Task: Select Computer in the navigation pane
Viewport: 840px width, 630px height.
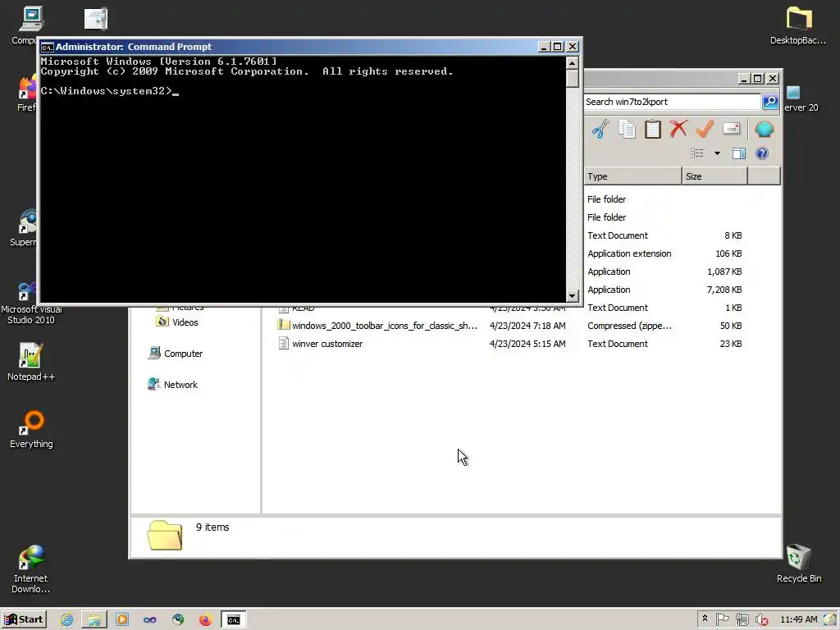Action: [176, 354]
